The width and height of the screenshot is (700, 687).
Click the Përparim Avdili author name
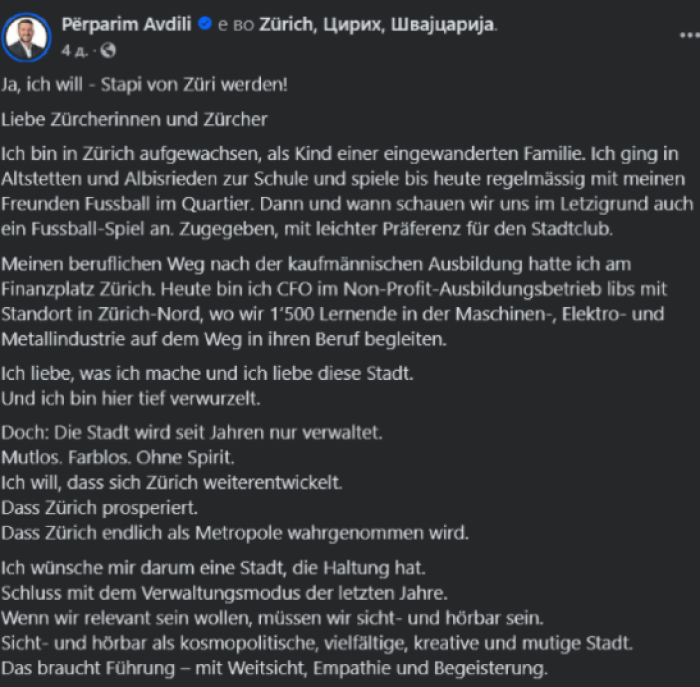[x=126, y=24]
